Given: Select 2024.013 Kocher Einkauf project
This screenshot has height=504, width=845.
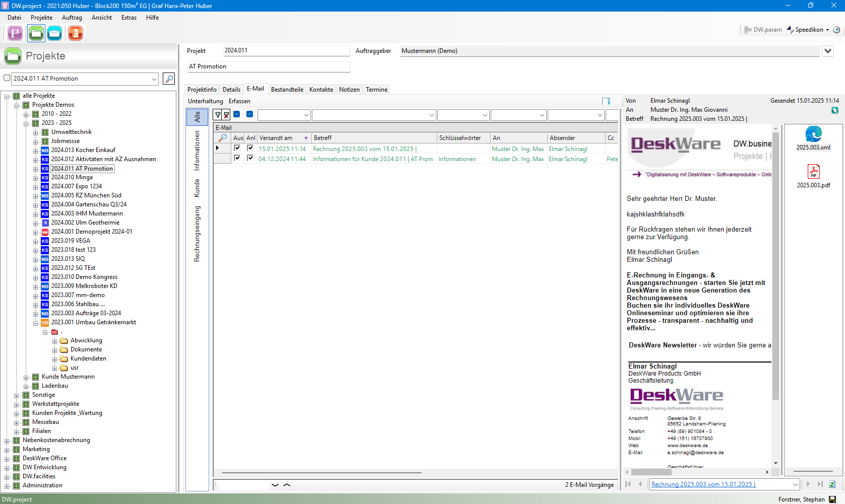Looking at the screenshot, I should coord(83,150).
